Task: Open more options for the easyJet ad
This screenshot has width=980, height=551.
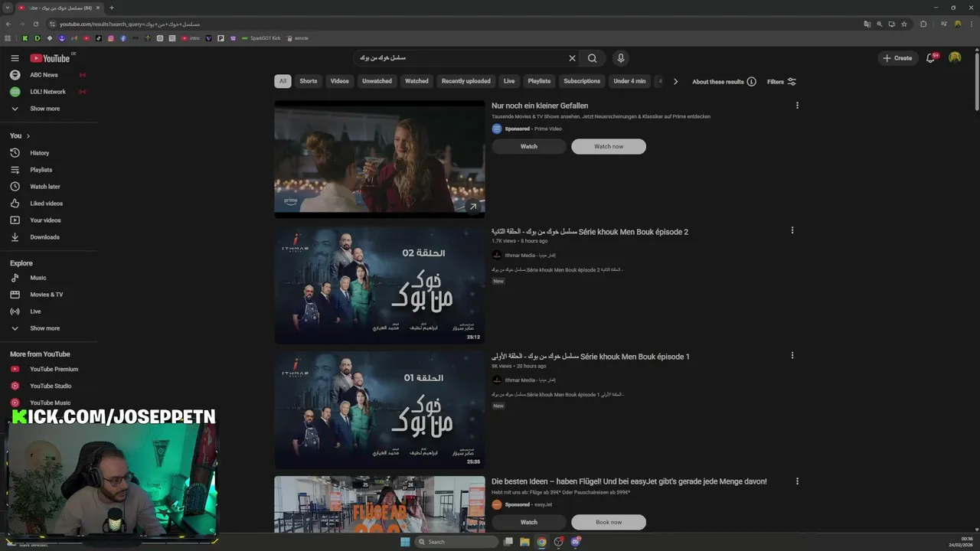Action: [x=797, y=481]
